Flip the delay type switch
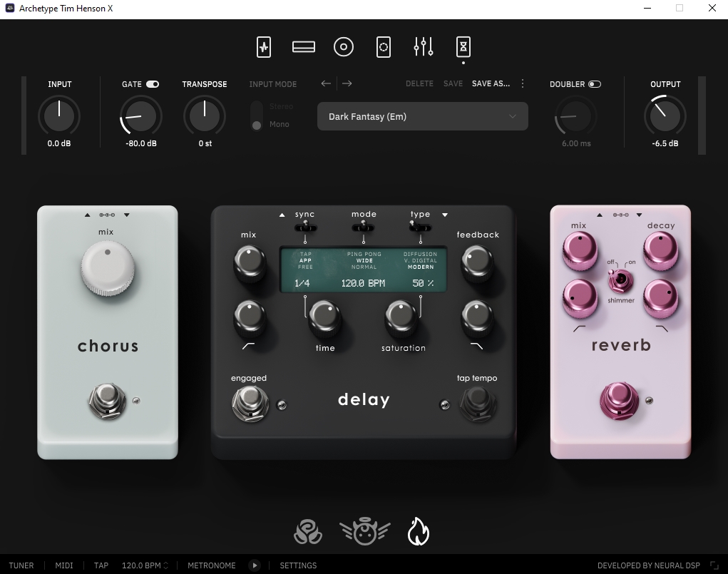Screen dimensions: 728x574 [420, 227]
